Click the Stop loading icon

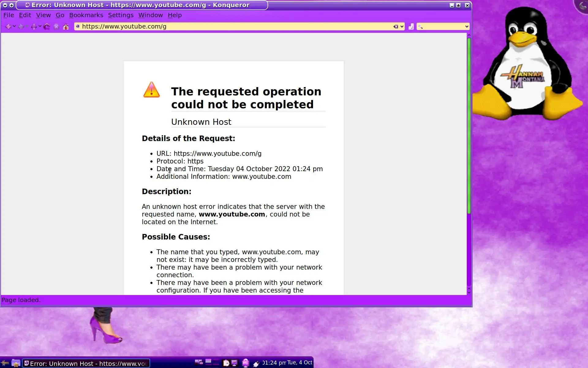[x=56, y=27]
